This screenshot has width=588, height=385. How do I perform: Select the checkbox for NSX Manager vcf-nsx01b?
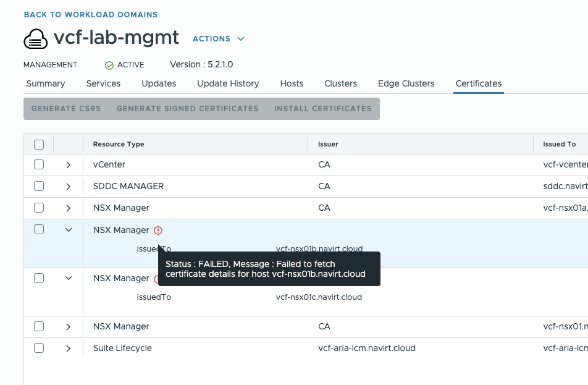[x=39, y=230]
